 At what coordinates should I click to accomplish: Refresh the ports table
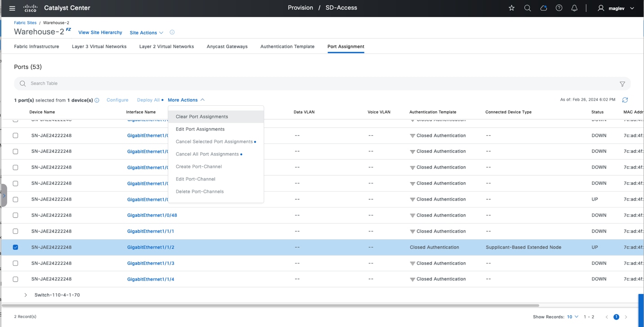tap(625, 100)
